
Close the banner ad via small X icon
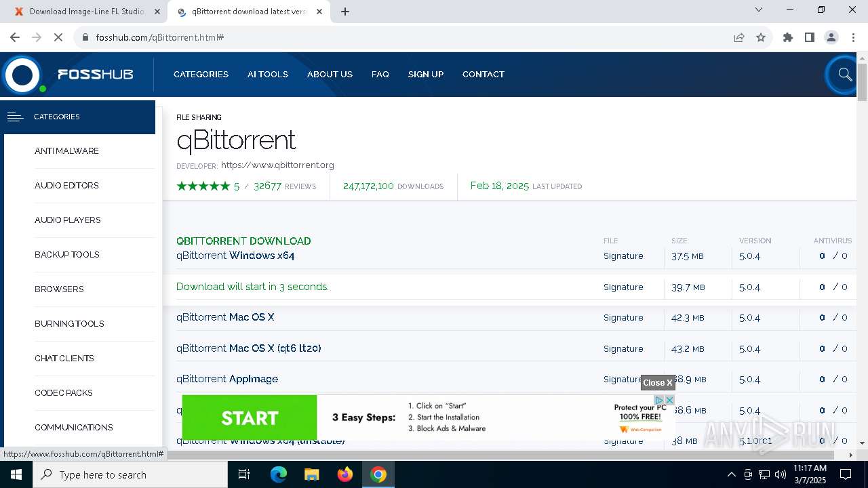point(669,400)
